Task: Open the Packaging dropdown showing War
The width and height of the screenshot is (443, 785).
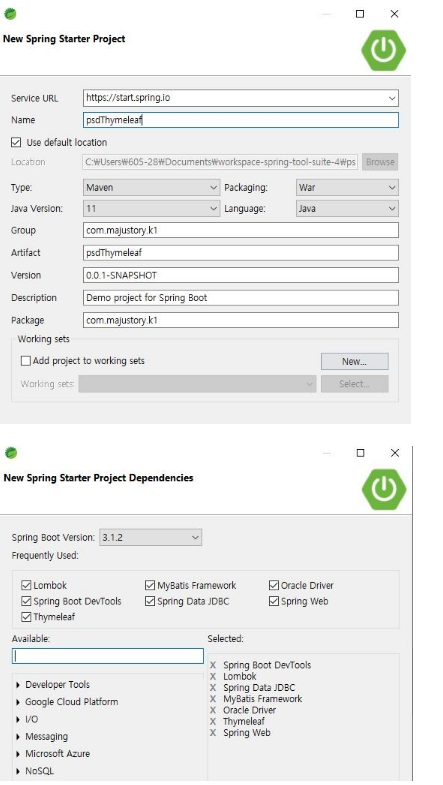Action: pos(347,188)
